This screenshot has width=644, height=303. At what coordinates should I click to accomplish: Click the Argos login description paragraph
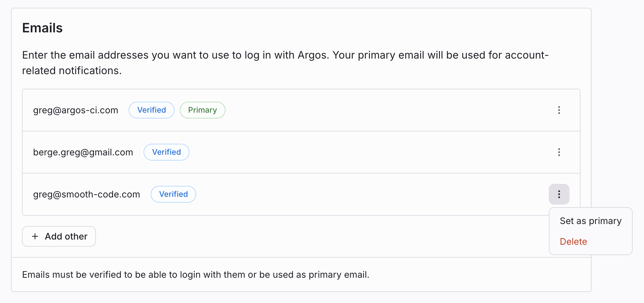click(285, 63)
